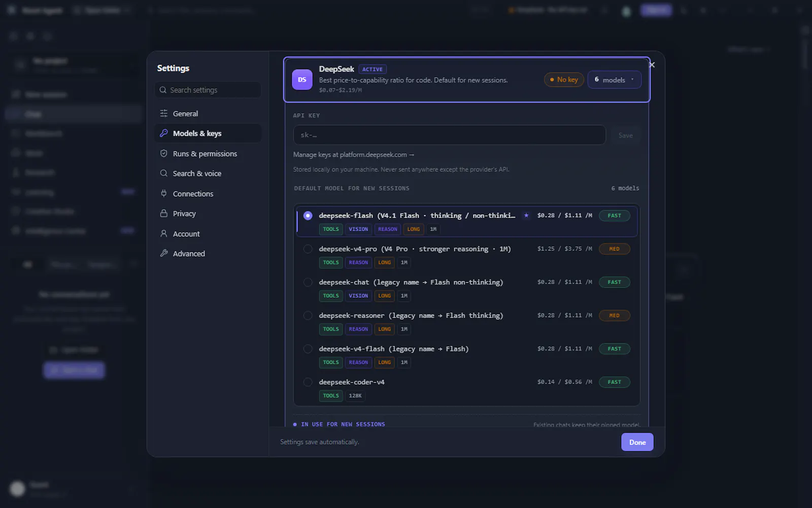Click the No key status badge
The width and height of the screenshot is (812, 508).
click(x=564, y=80)
